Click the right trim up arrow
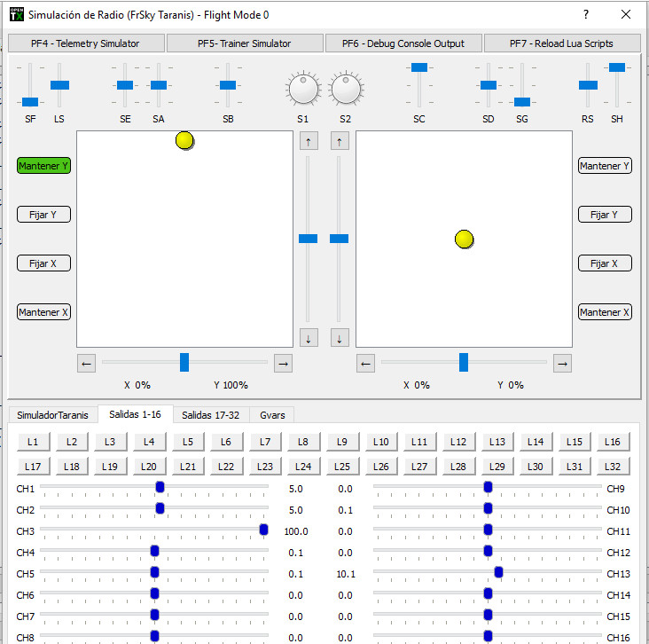 [340, 141]
